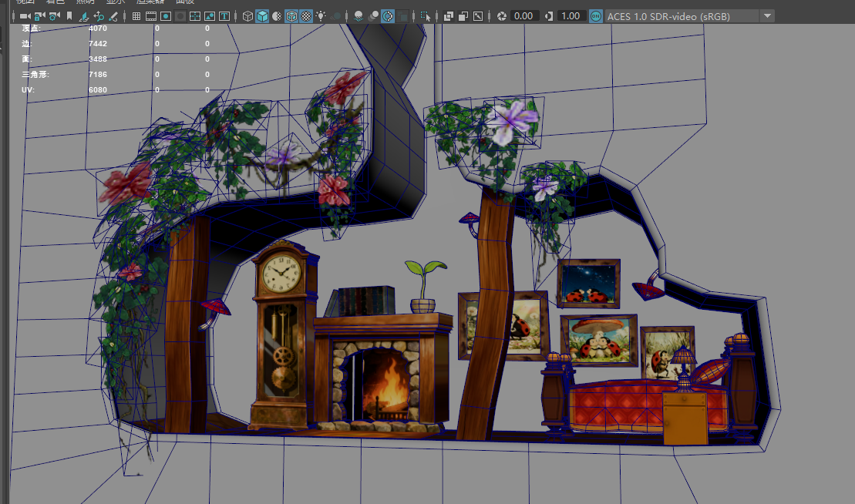Toggle the Textured checker display button

pos(306,15)
